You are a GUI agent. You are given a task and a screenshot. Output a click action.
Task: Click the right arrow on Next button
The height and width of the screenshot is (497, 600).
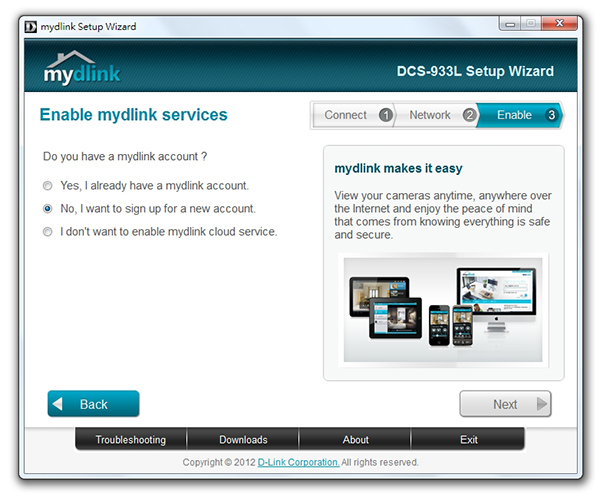click(x=542, y=404)
